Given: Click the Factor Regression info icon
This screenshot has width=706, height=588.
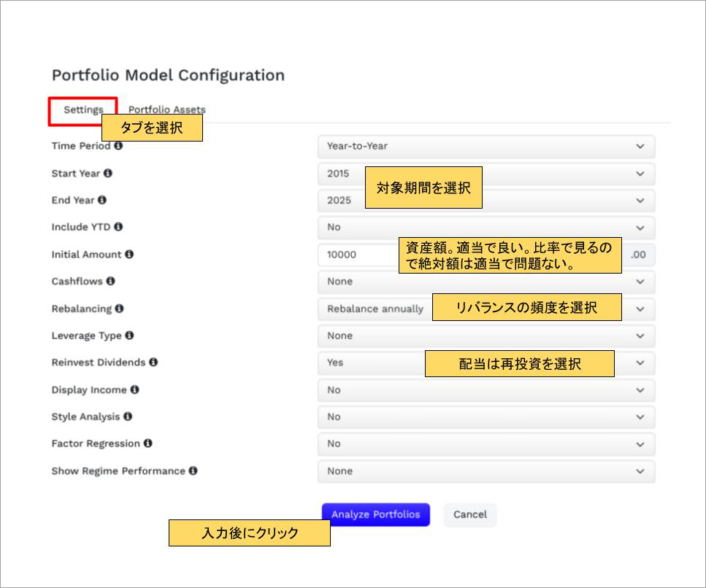Looking at the screenshot, I should click(x=147, y=444).
